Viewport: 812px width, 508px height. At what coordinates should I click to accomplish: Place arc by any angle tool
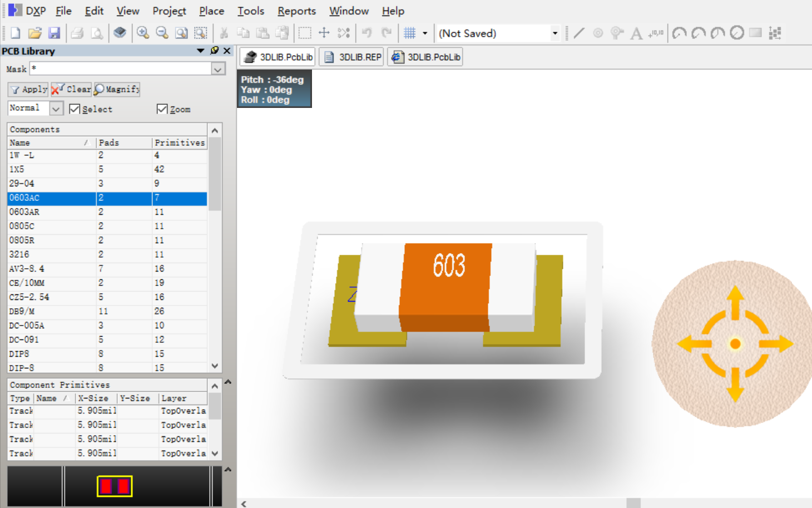coord(717,33)
